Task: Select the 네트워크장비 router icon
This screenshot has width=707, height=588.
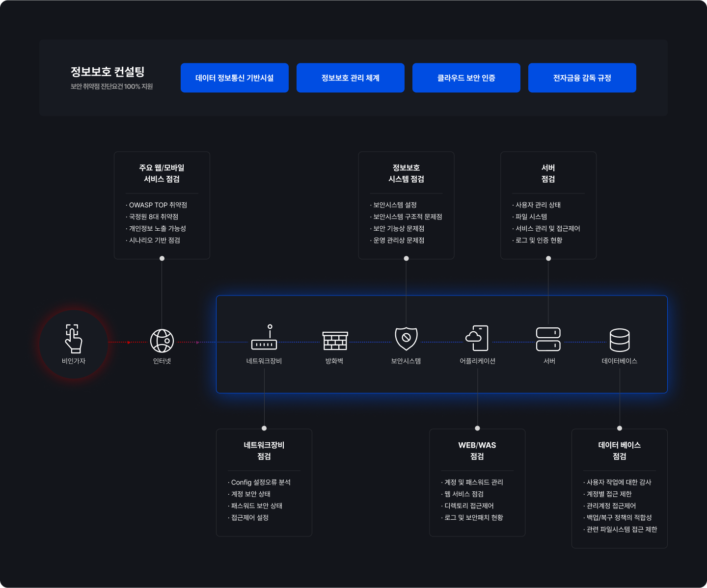Action: pos(264,338)
